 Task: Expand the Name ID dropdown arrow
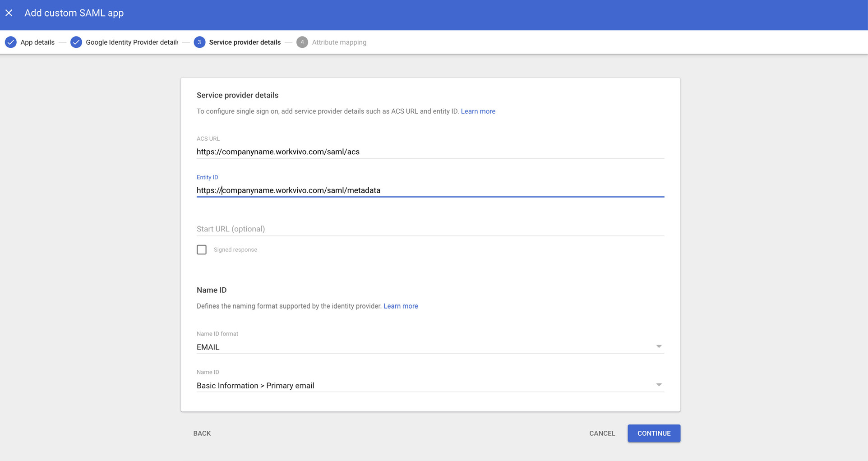pos(659,385)
